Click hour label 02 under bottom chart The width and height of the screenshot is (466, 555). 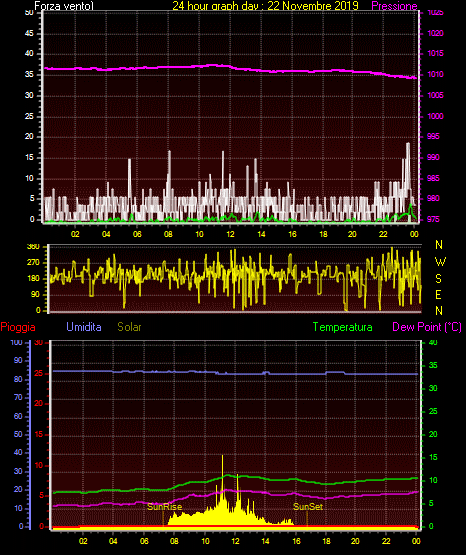point(83,541)
